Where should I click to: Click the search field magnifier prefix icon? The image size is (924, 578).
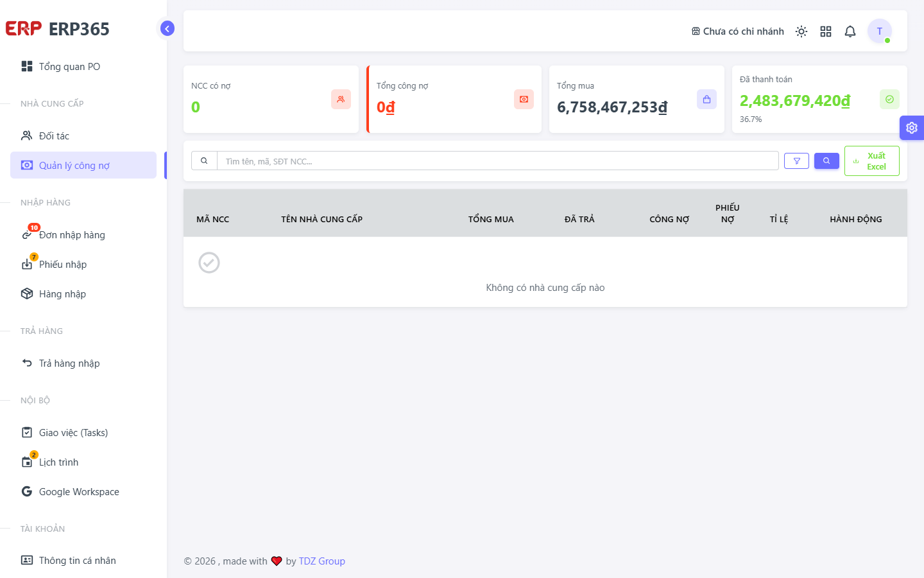204,161
